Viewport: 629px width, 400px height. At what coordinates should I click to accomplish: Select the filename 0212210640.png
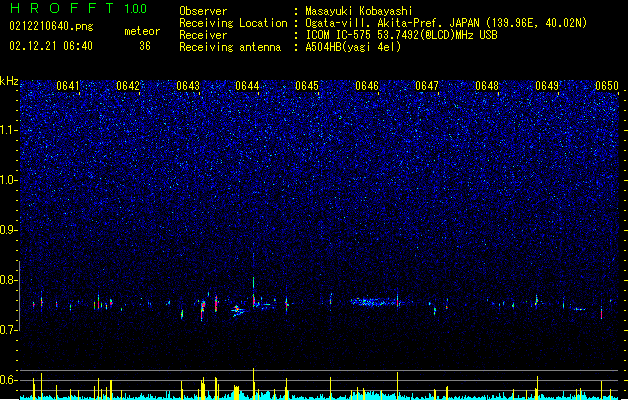click(51, 26)
